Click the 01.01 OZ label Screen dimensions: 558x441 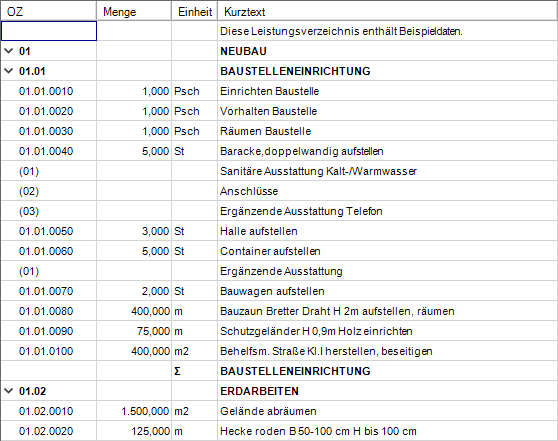click(x=32, y=71)
